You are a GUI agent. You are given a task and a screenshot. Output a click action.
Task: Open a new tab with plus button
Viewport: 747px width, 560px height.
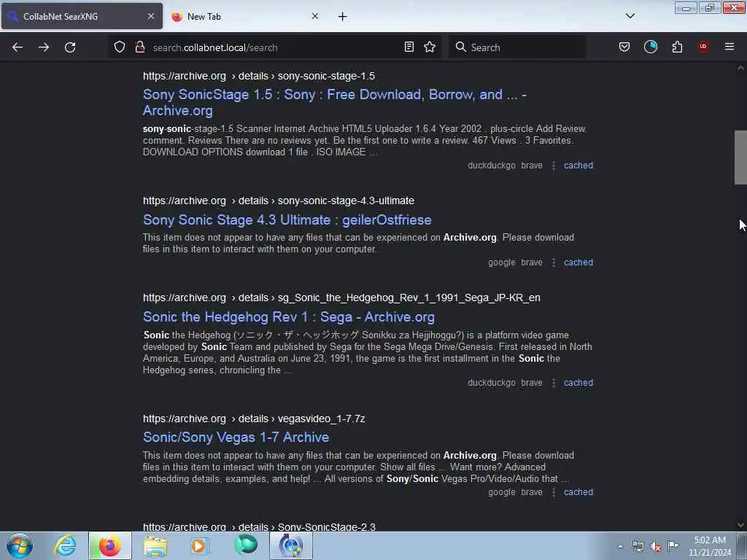(343, 17)
